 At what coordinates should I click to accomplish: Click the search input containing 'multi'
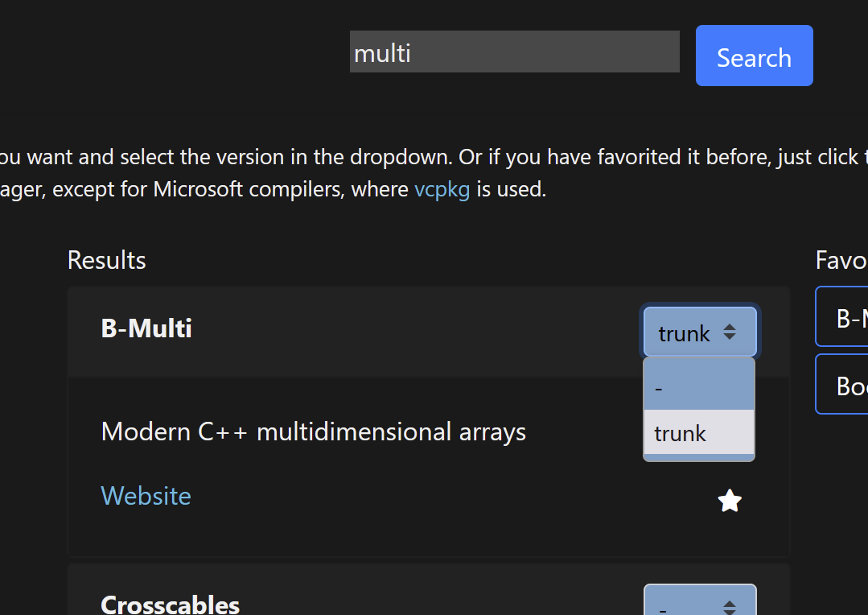tap(514, 51)
